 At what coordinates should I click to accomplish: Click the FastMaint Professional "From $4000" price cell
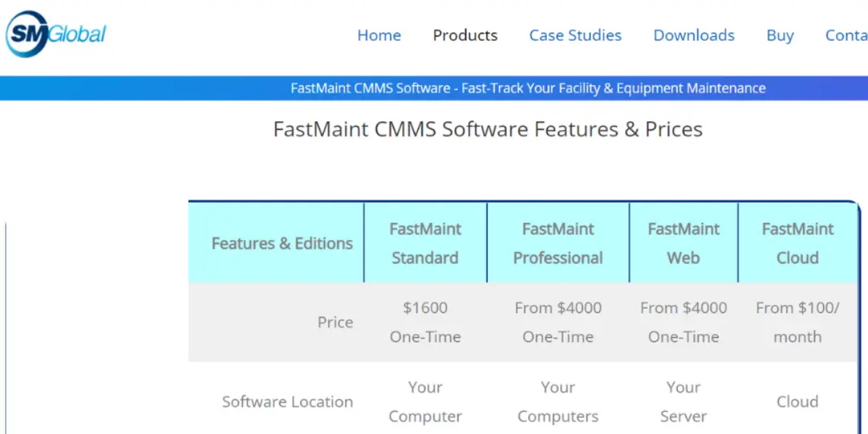(x=558, y=323)
